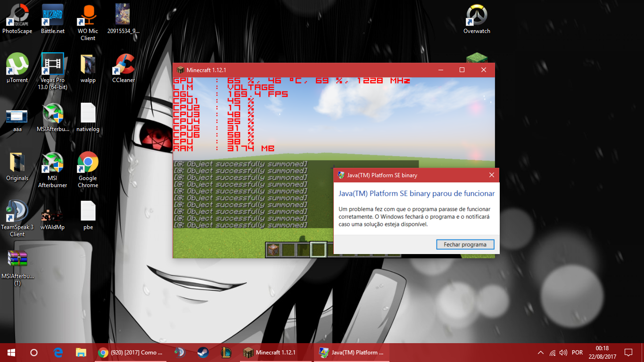Launch WO Mic Client shortcut
Viewport: 644px width, 362px height.
tap(88, 22)
